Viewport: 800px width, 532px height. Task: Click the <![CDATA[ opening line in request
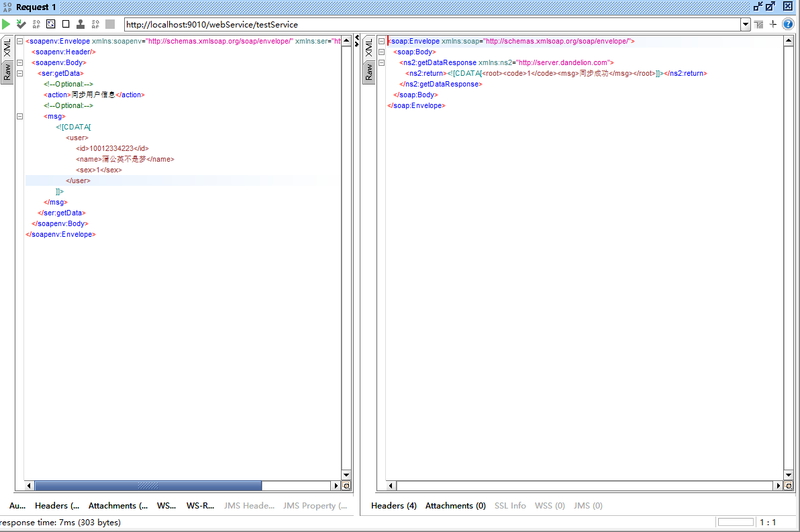(73, 127)
